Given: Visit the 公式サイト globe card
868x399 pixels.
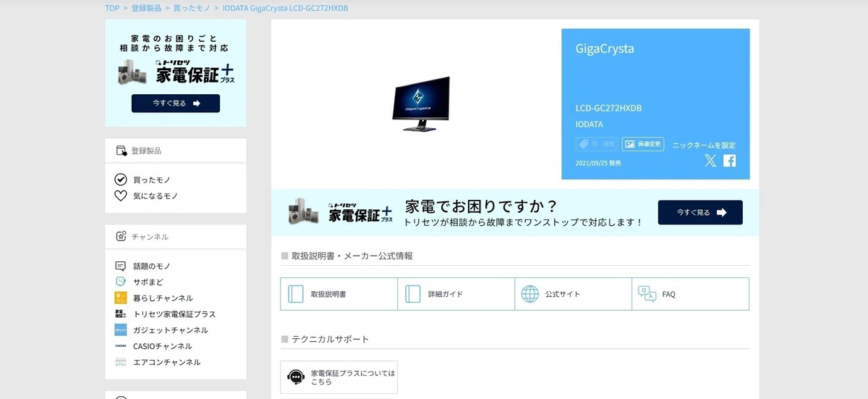Looking at the screenshot, I should (573, 294).
